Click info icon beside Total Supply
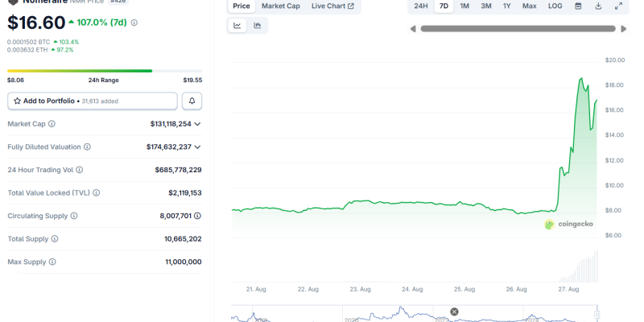The height and width of the screenshot is (322, 644). [55, 238]
